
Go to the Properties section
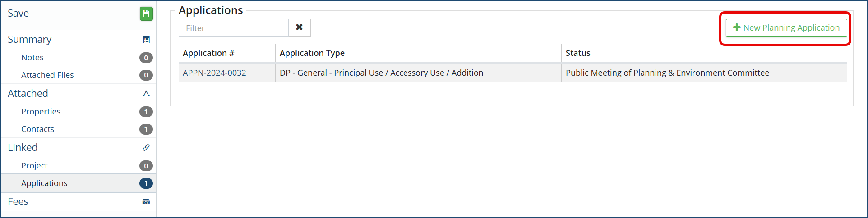41,112
